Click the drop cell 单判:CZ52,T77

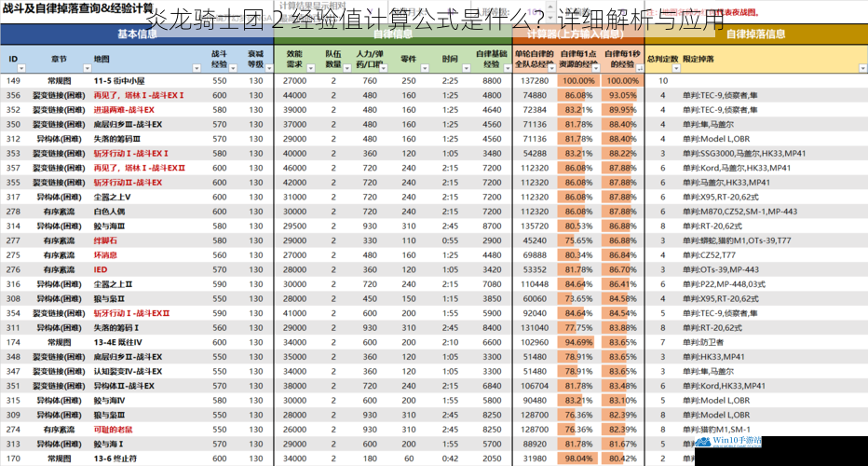click(709, 254)
